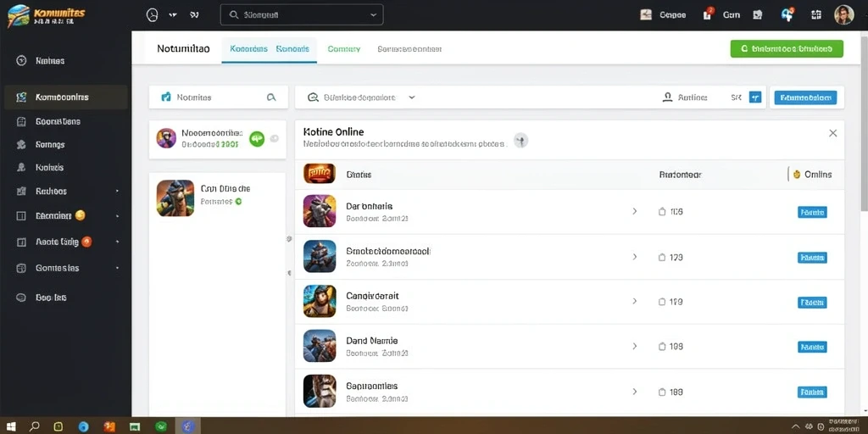Click the orange badge on 'Aeote Gidg'
The image size is (868, 434).
pos(86,242)
